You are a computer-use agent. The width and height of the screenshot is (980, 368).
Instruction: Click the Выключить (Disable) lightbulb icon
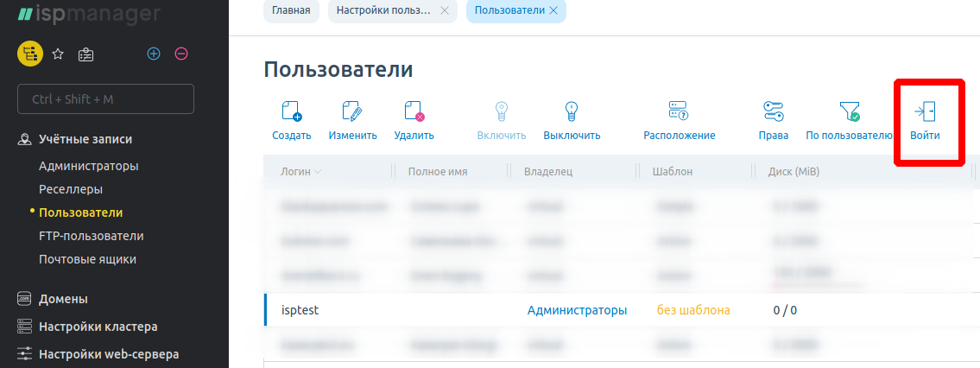tap(571, 111)
